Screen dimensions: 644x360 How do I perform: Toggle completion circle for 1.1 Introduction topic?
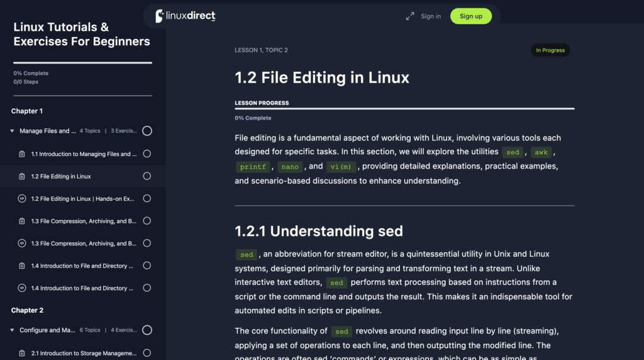(147, 154)
